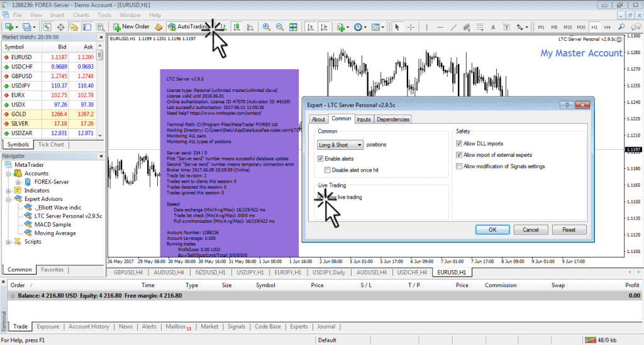Open the Tick Chart tab

point(51,144)
